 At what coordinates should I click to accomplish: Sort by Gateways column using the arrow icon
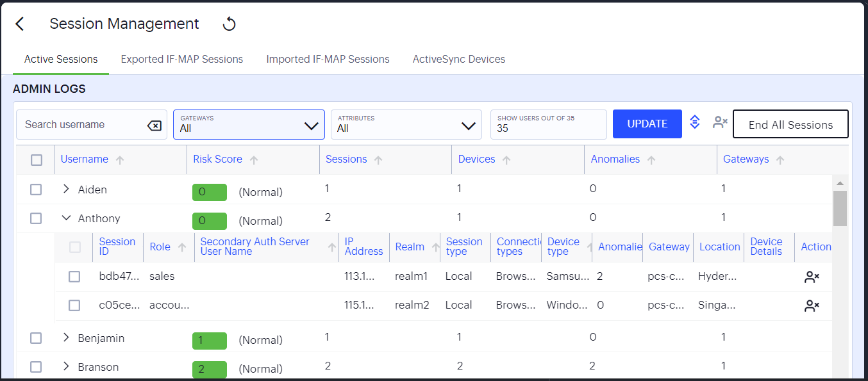tap(780, 160)
